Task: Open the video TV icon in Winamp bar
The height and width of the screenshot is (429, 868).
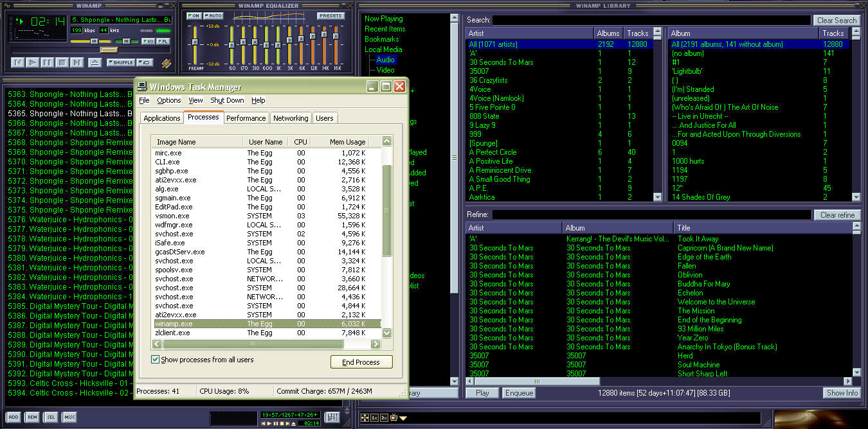Action: click(x=393, y=418)
